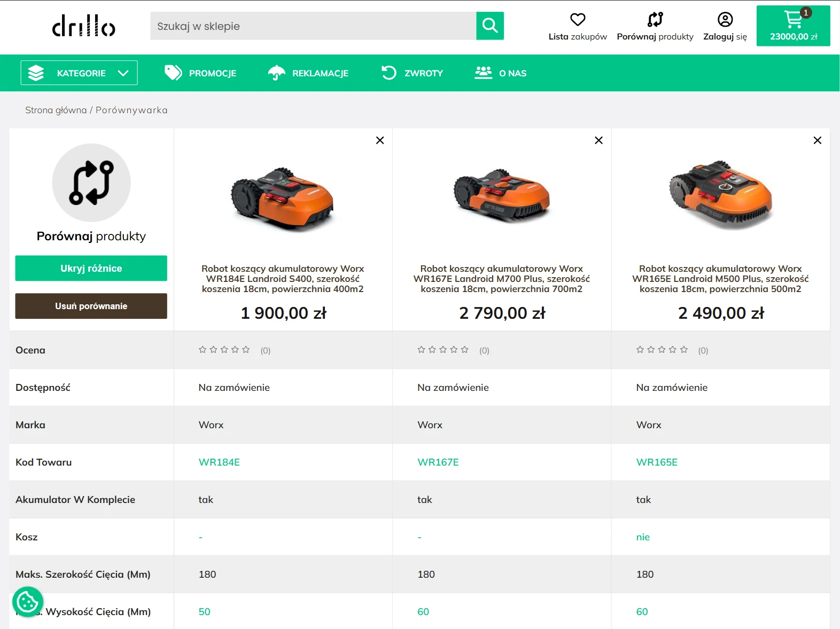This screenshot has height=629, width=840.
Task: Go to Promocje menu item
Action: click(x=200, y=73)
